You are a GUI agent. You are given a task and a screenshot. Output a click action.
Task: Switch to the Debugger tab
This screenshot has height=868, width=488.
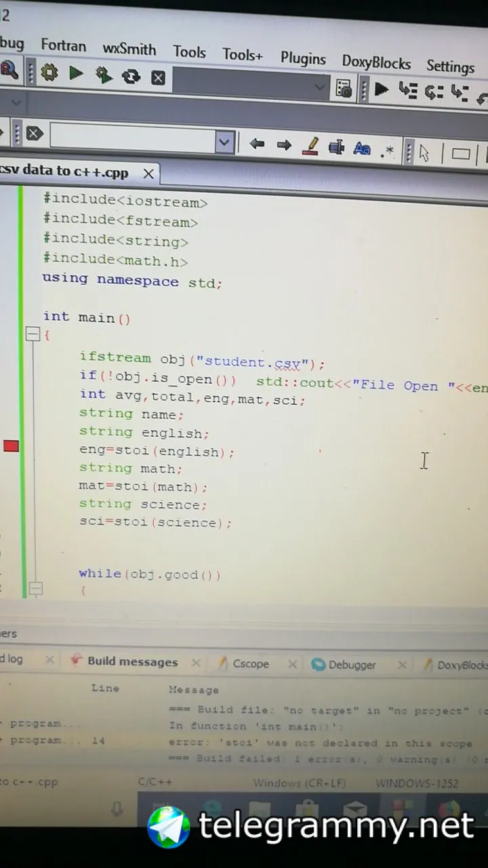point(344,665)
